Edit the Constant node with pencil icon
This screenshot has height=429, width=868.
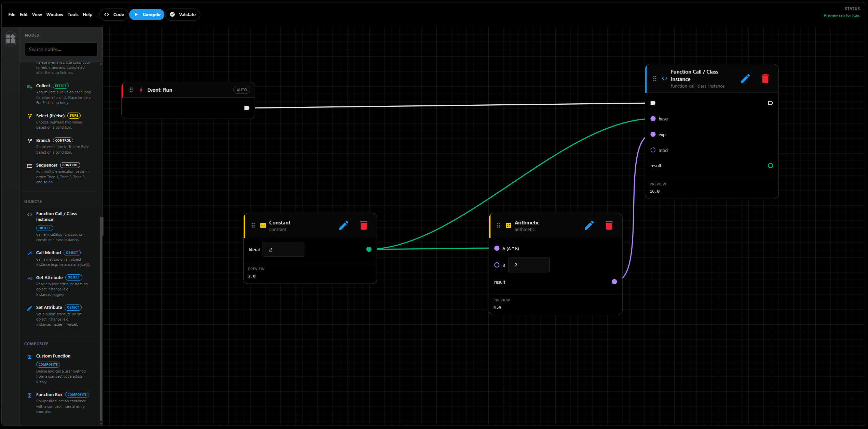click(x=343, y=225)
